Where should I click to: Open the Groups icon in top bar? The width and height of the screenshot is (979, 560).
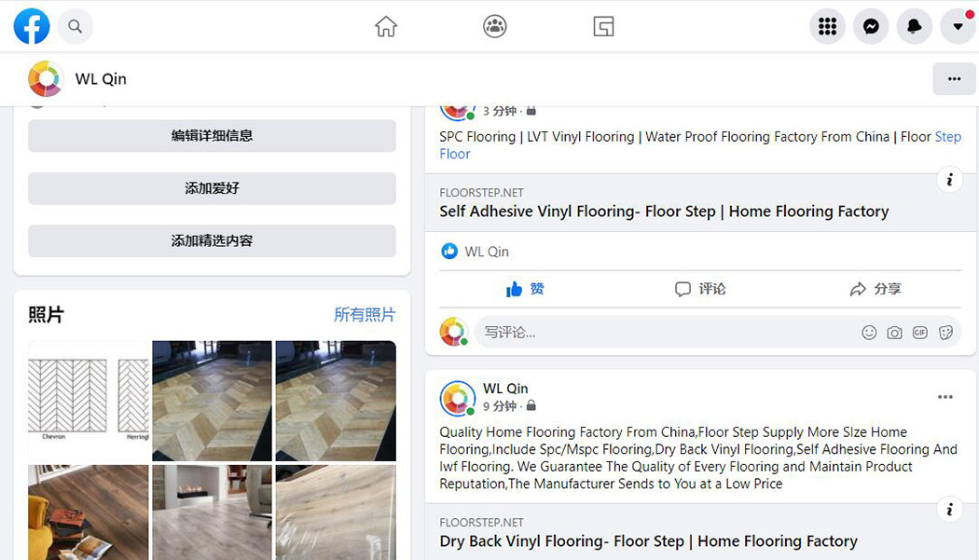tap(495, 27)
